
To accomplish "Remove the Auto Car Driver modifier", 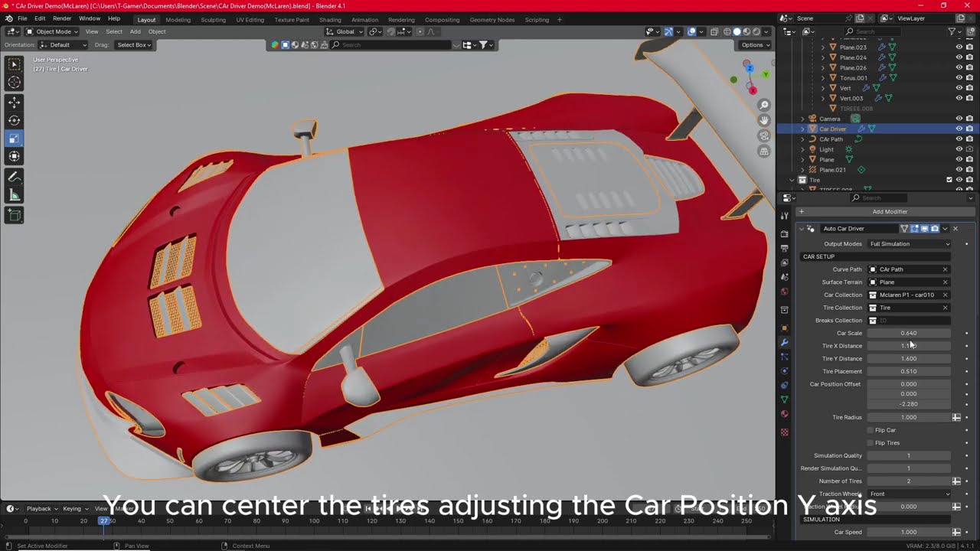I will pos(955,229).
